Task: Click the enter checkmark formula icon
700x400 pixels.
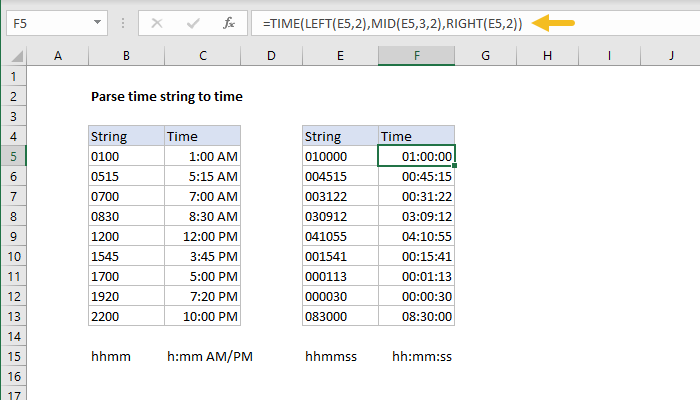Action: coord(192,22)
